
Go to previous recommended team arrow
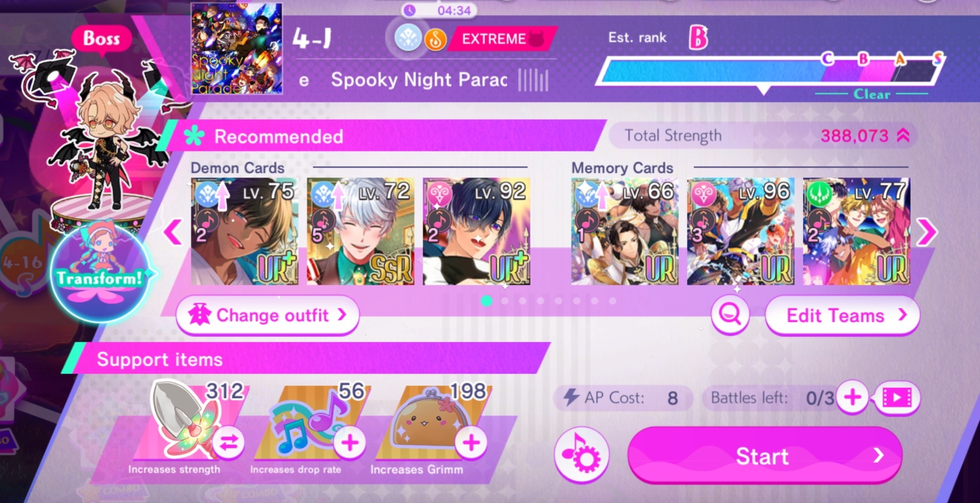[173, 232]
